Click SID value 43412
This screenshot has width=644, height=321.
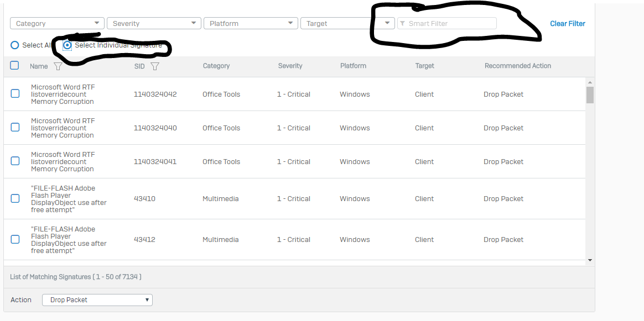(144, 239)
